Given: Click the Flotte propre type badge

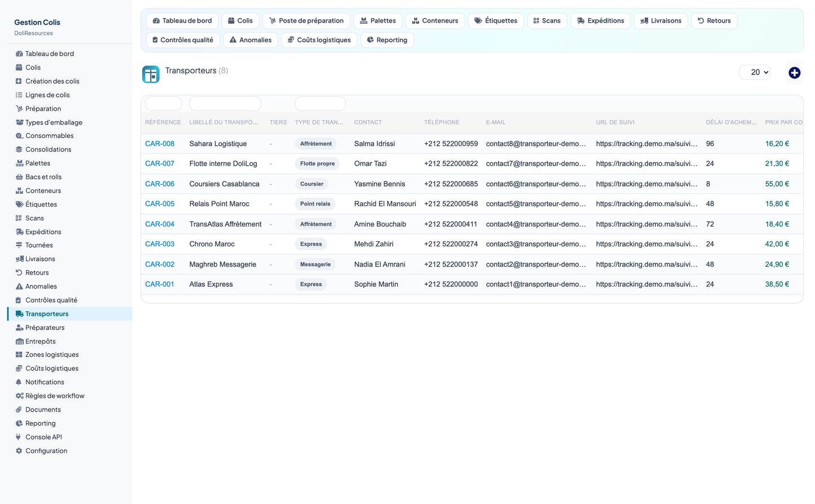Looking at the screenshot, I should pyautogui.click(x=317, y=163).
